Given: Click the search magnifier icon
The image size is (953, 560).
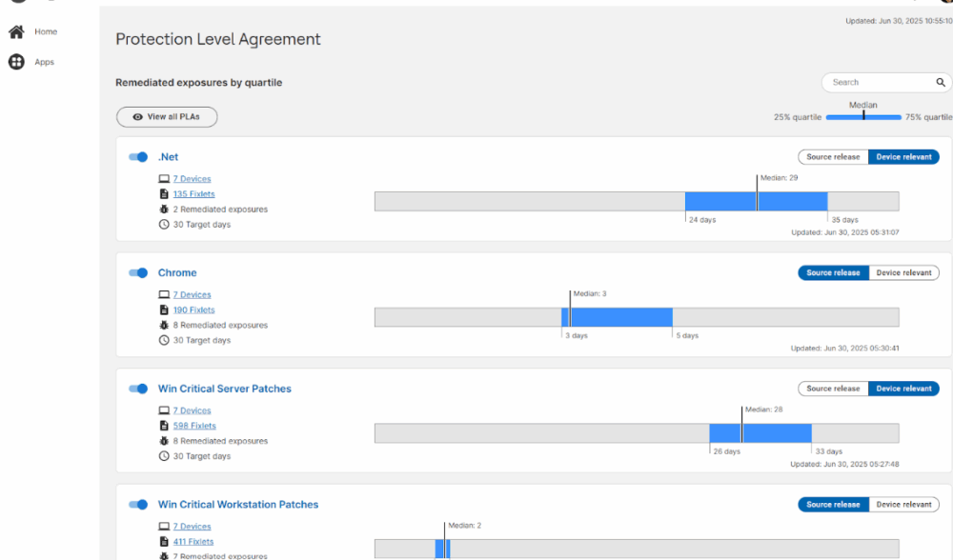Looking at the screenshot, I should pos(941,83).
